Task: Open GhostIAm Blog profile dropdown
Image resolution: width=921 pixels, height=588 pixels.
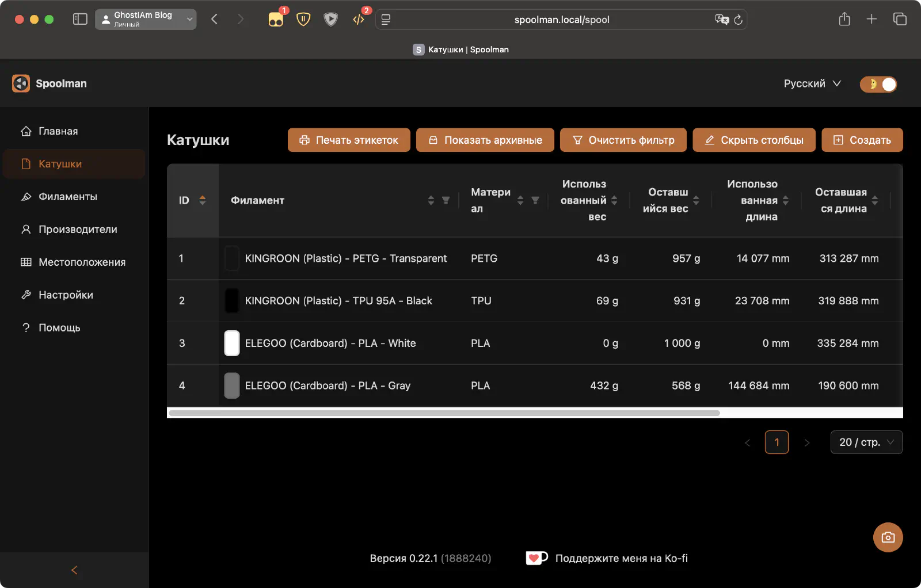Action: 146,20
